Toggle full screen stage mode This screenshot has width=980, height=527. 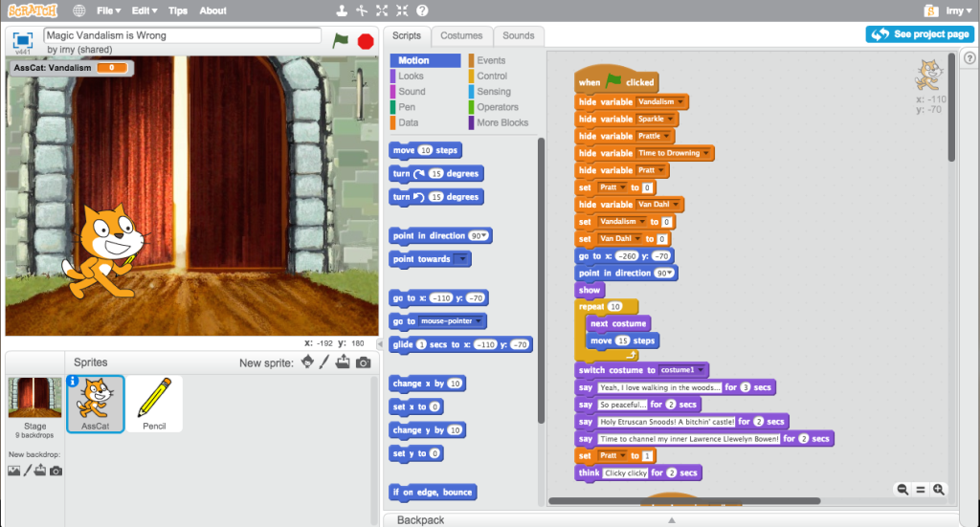pyautogui.click(x=23, y=40)
